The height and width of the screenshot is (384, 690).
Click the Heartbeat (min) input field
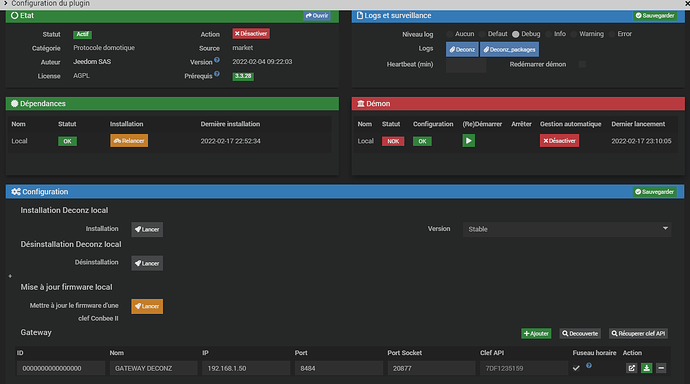[466, 65]
